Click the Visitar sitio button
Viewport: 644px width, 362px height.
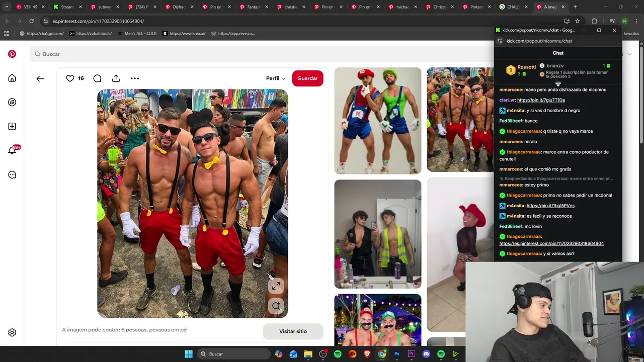point(293,331)
